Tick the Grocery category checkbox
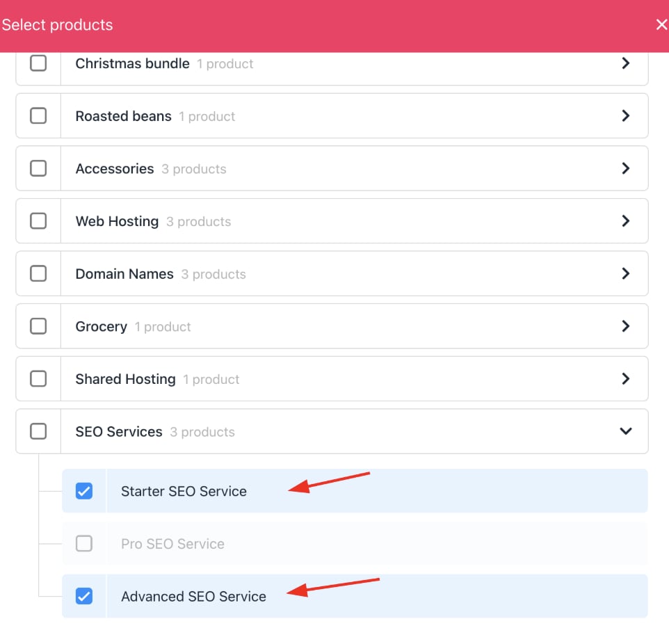669x644 pixels. coord(38,326)
